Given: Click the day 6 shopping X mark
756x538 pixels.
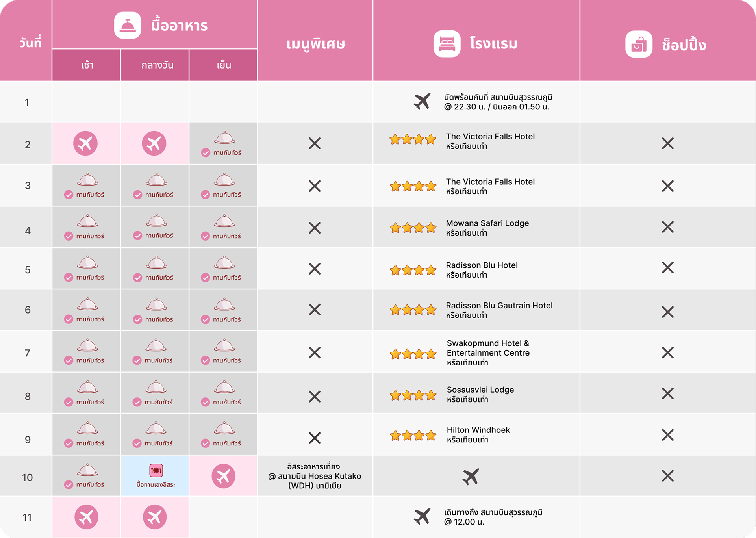Looking at the screenshot, I should pos(668,312).
